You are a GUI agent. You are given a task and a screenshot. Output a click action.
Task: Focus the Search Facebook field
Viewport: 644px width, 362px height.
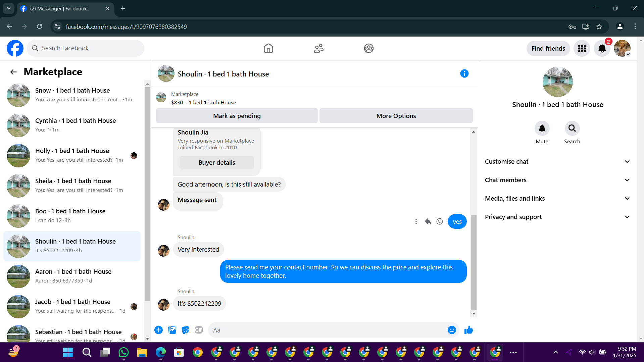point(86,48)
